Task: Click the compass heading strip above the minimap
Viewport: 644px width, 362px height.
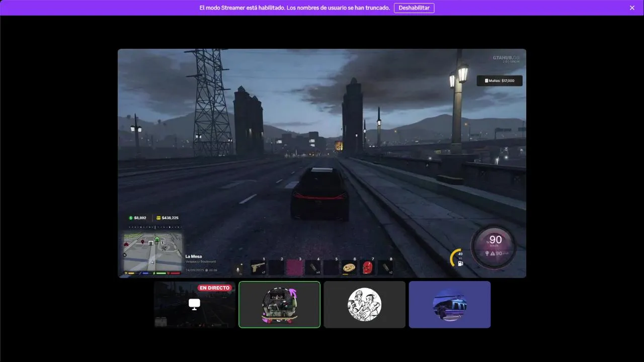Action: [x=155, y=227]
